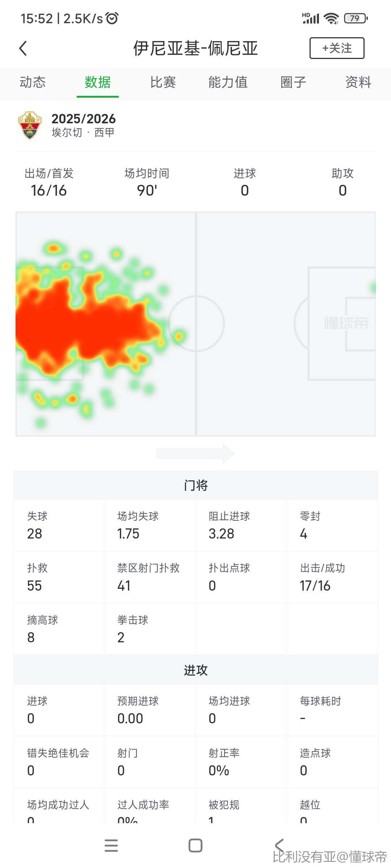Tap the 进攻 section header

point(195,670)
